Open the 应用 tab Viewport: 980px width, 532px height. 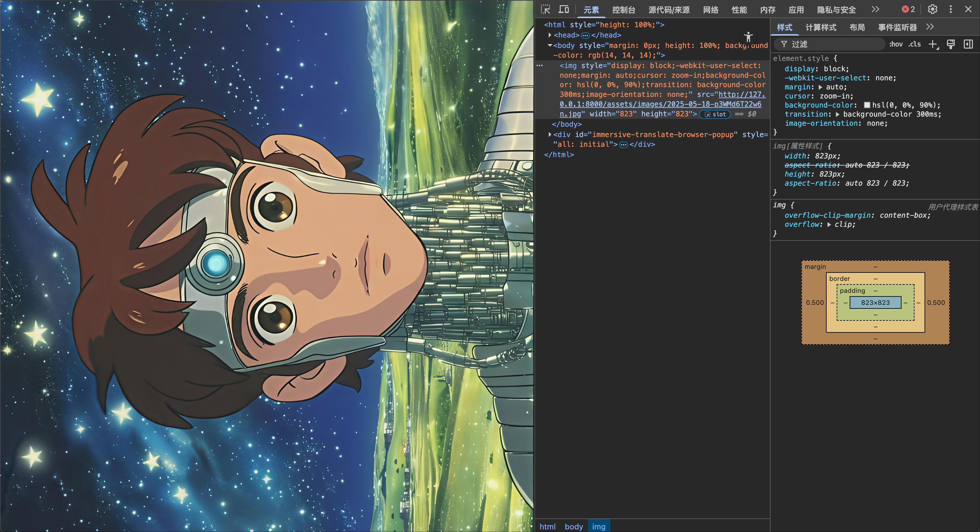[796, 10]
